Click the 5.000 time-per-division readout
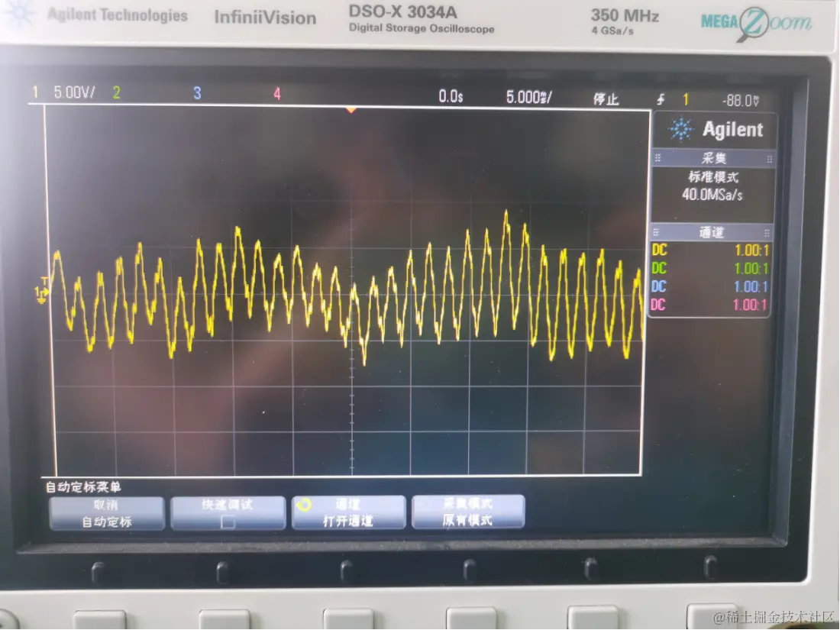The image size is (840, 630). (x=528, y=97)
